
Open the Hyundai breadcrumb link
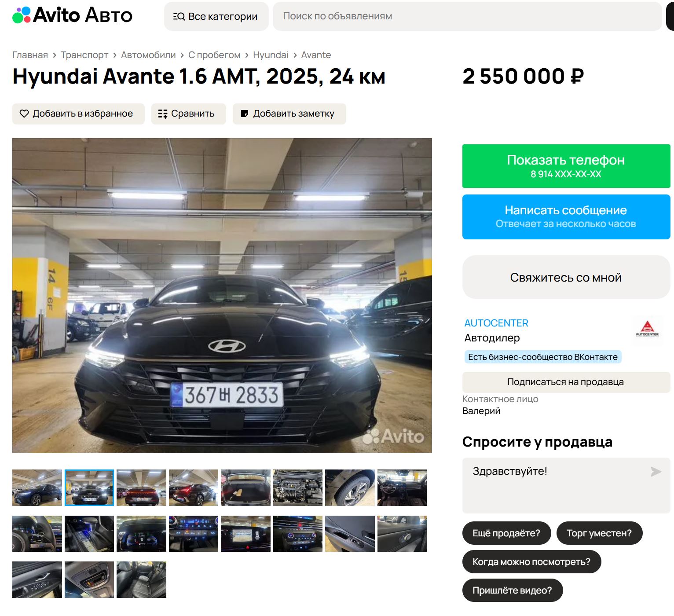point(271,55)
